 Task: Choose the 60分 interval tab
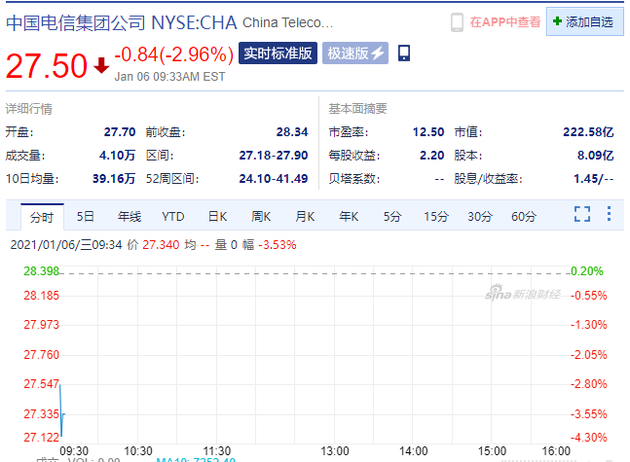524,217
